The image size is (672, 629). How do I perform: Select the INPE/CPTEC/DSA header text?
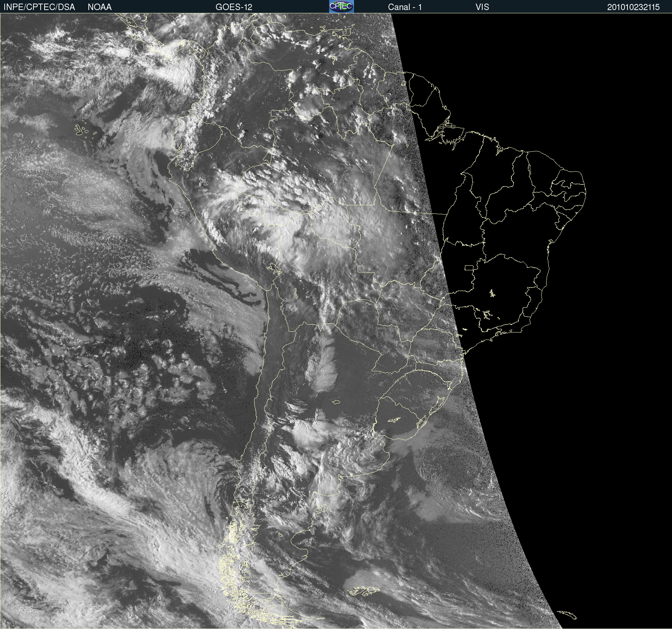[x=39, y=7]
